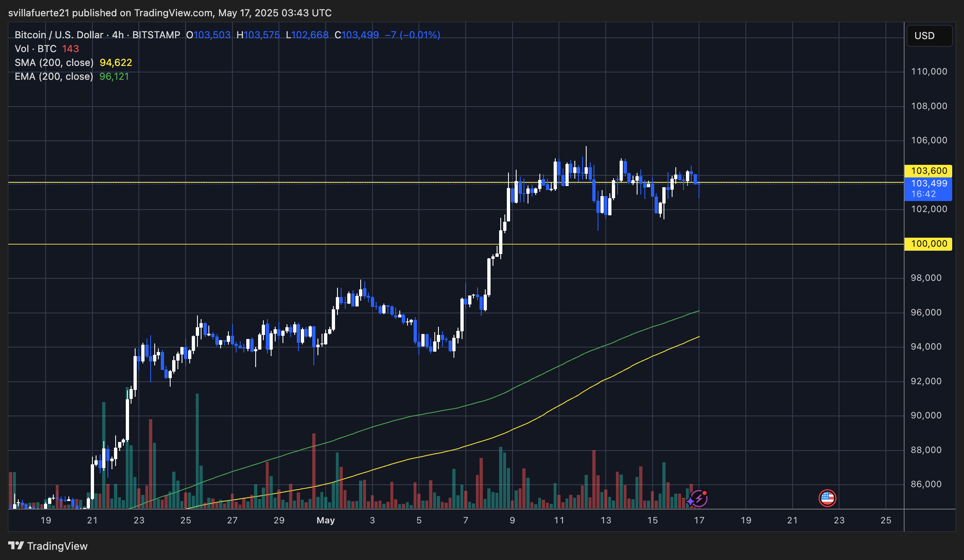Image resolution: width=964 pixels, height=560 pixels.
Task: Select the May label on the date axis
Action: [x=325, y=521]
